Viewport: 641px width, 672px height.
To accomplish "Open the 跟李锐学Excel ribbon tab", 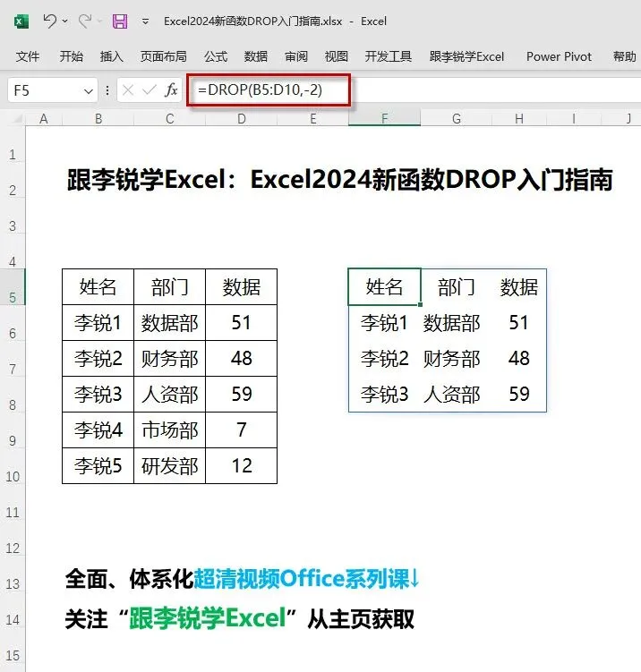I will tap(466, 56).
